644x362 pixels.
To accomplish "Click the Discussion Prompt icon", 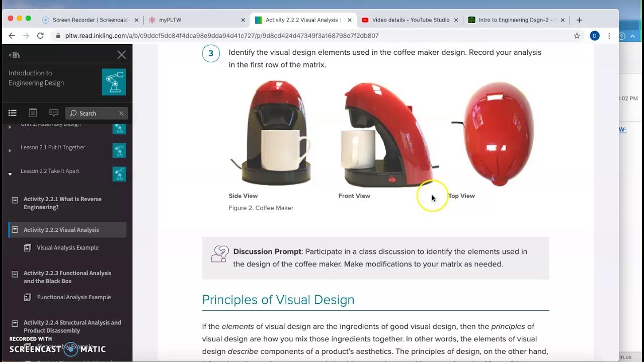I will (220, 254).
